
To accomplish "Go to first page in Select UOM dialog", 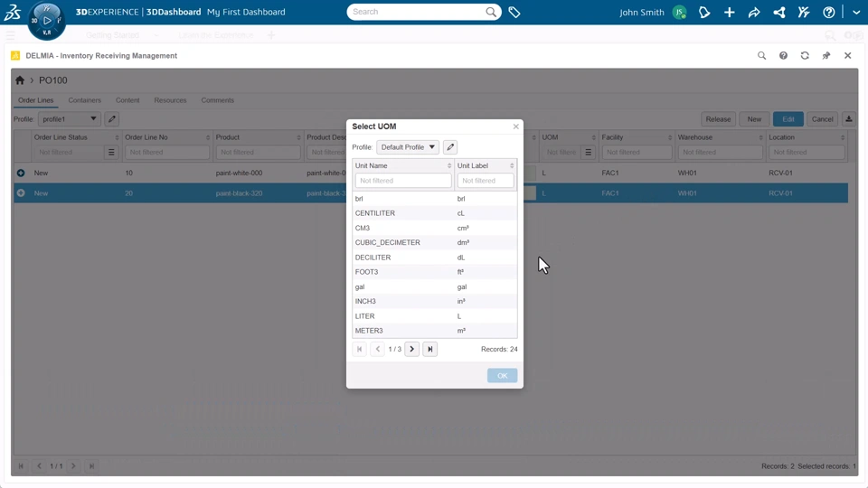I will 359,349.
